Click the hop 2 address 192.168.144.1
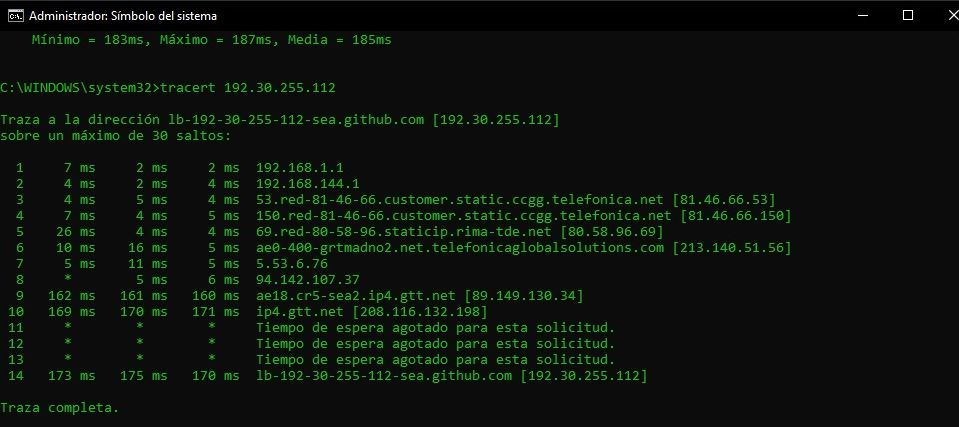This screenshot has width=959, height=427. 308,184
